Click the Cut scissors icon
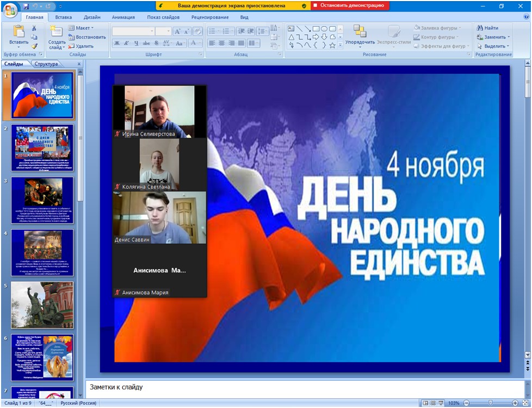 tap(34, 28)
